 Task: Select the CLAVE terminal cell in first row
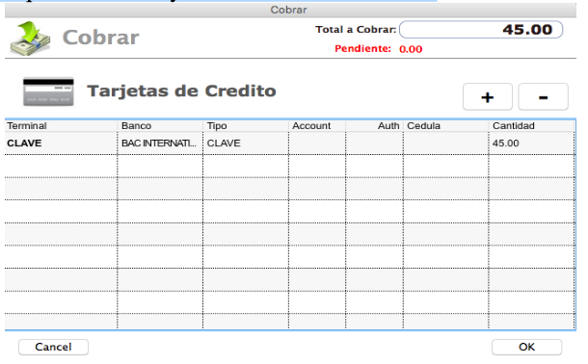[x=61, y=143]
